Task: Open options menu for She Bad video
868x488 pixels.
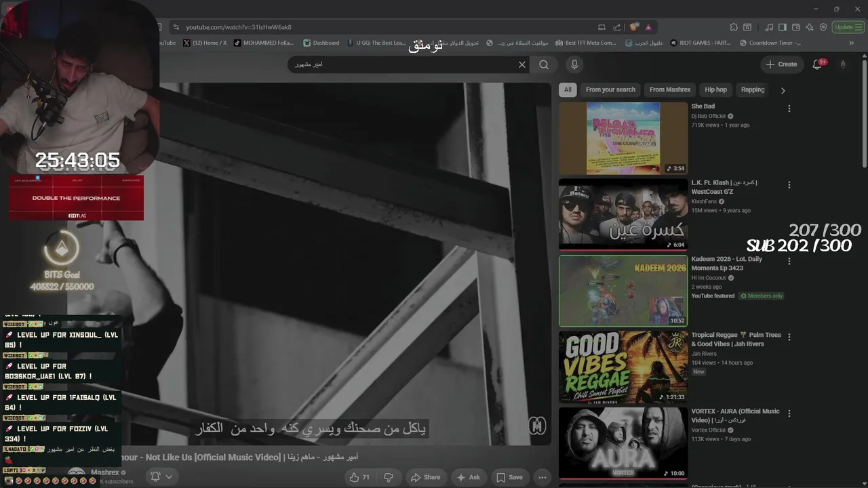Action: [789, 108]
